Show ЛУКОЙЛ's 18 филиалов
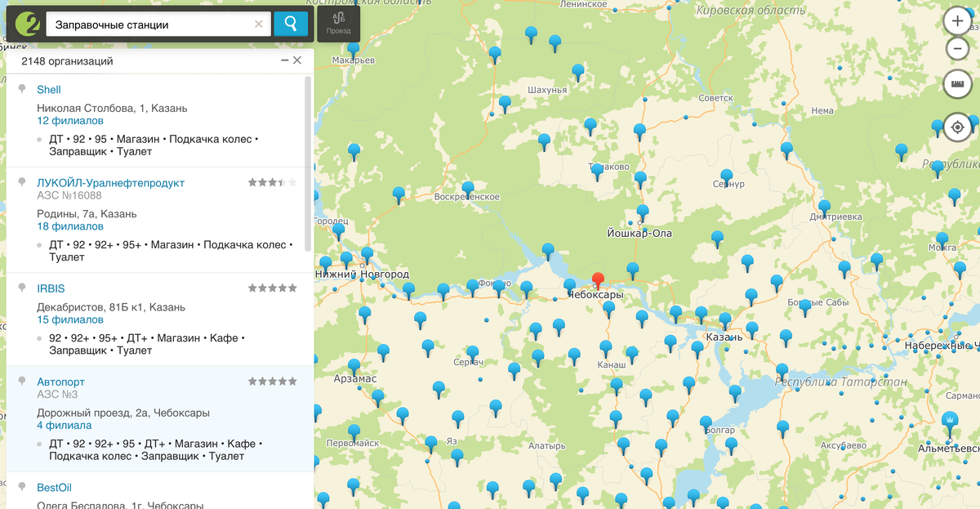This screenshot has height=509, width=980. [70, 226]
